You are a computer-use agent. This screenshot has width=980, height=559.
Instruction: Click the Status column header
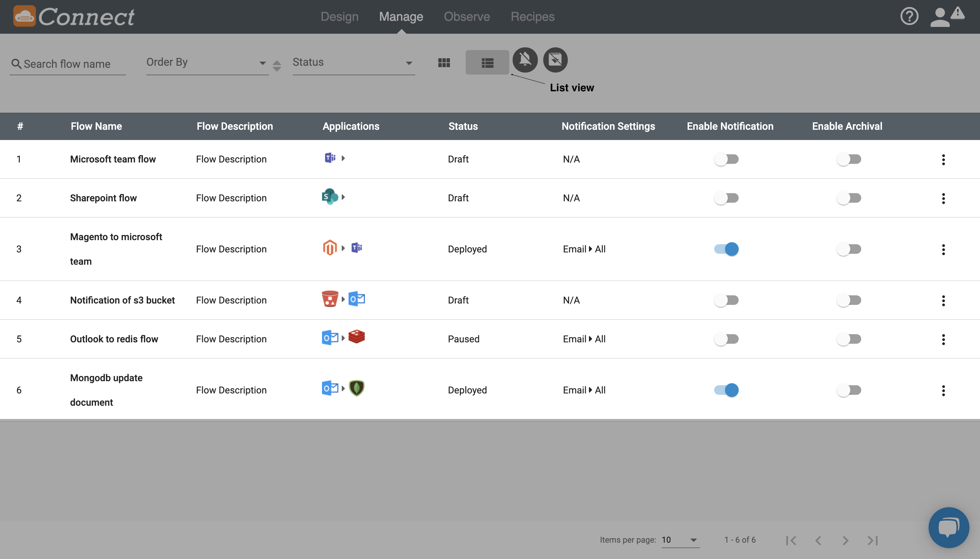point(463,126)
